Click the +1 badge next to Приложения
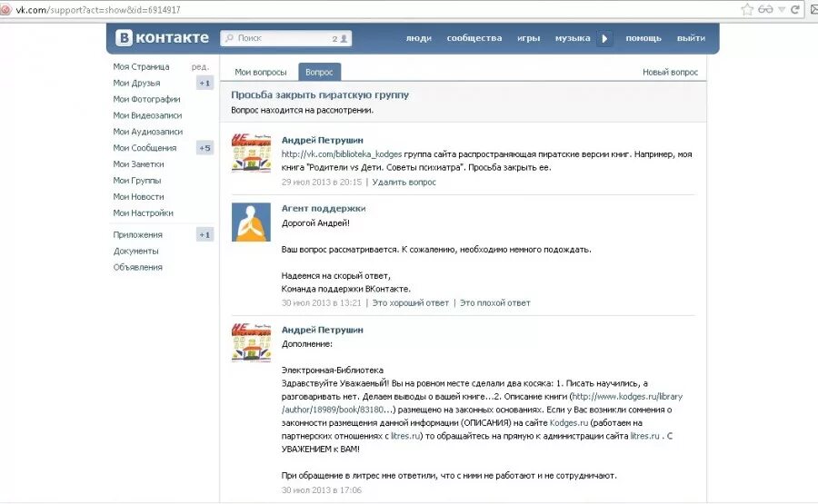This screenshot has height=504, width=818. tap(204, 234)
